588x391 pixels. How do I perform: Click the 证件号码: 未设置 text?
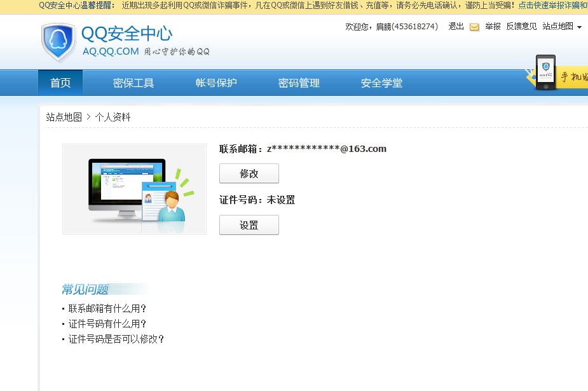pyautogui.click(x=257, y=200)
